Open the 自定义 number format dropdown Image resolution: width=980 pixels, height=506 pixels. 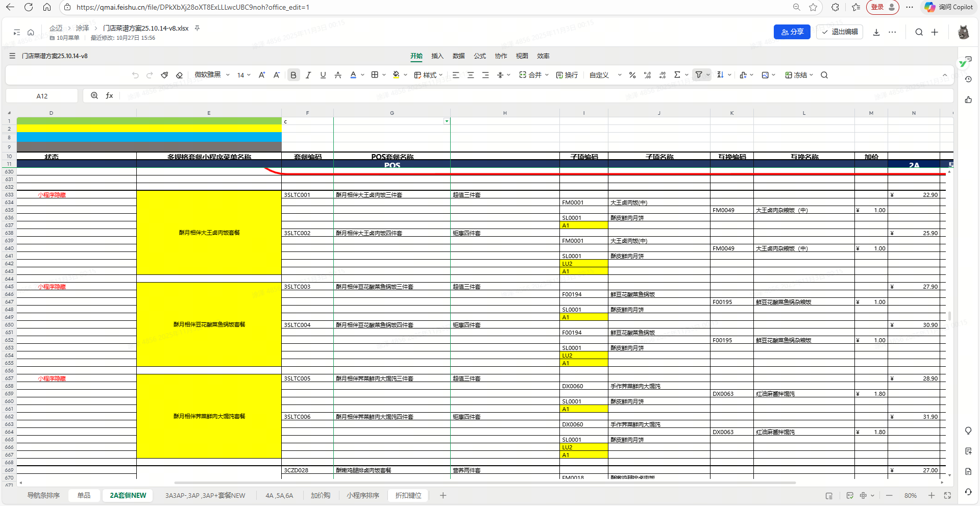[x=605, y=75]
